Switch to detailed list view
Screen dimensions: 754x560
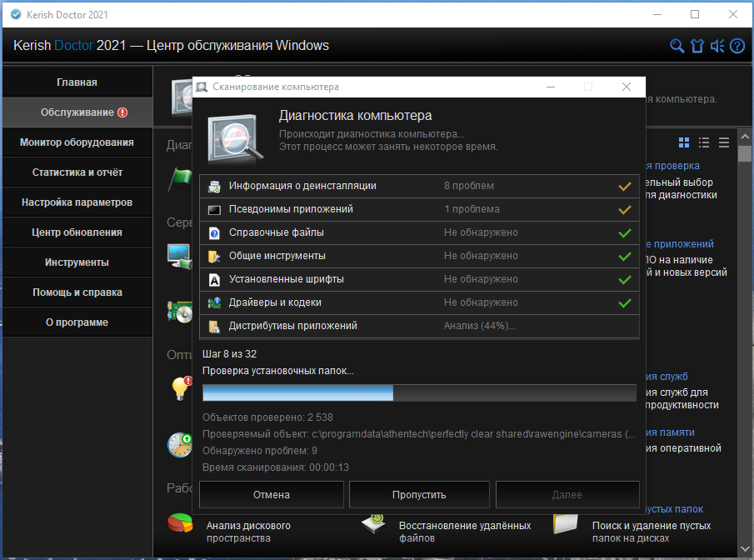tap(704, 142)
